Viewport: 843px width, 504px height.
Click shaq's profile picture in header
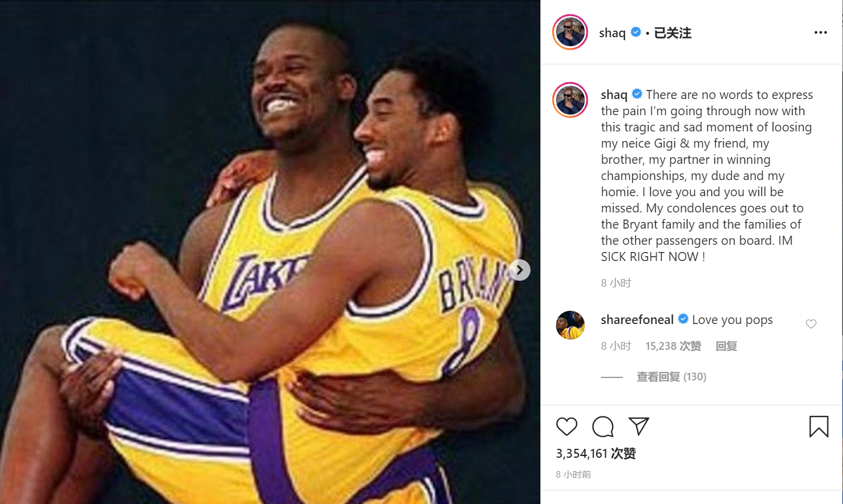click(x=570, y=32)
